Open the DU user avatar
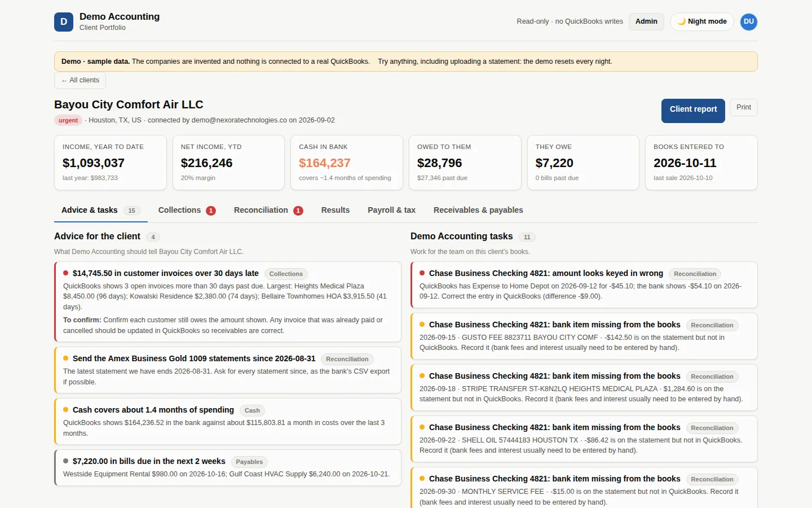Viewport: 812px width, 508px height. (748, 21)
